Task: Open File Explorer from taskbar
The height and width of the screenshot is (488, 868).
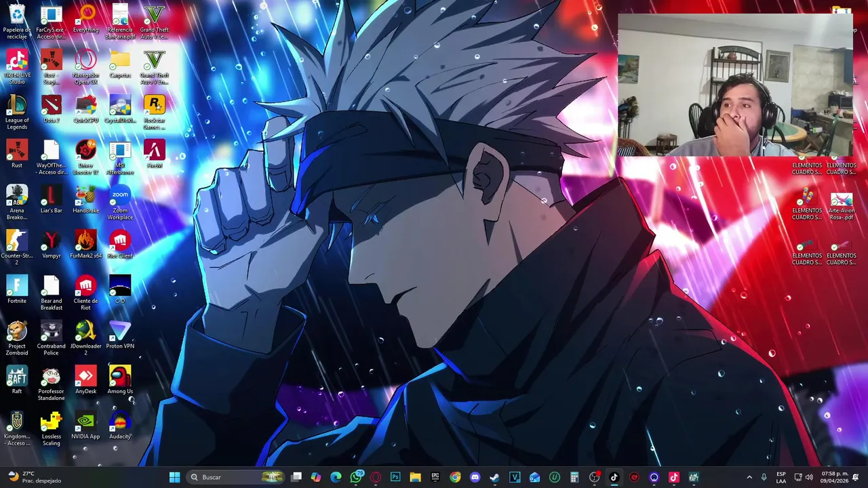Action: pyautogui.click(x=415, y=477)
